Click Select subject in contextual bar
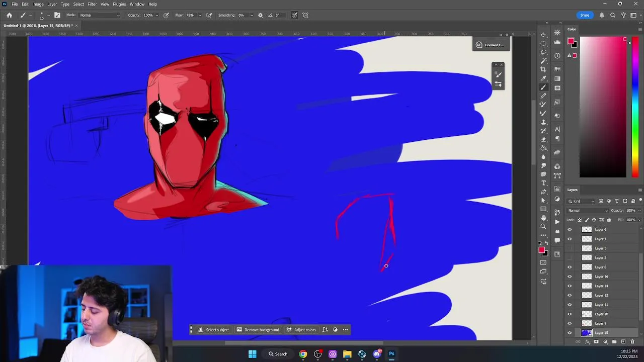 pos(214,330)
